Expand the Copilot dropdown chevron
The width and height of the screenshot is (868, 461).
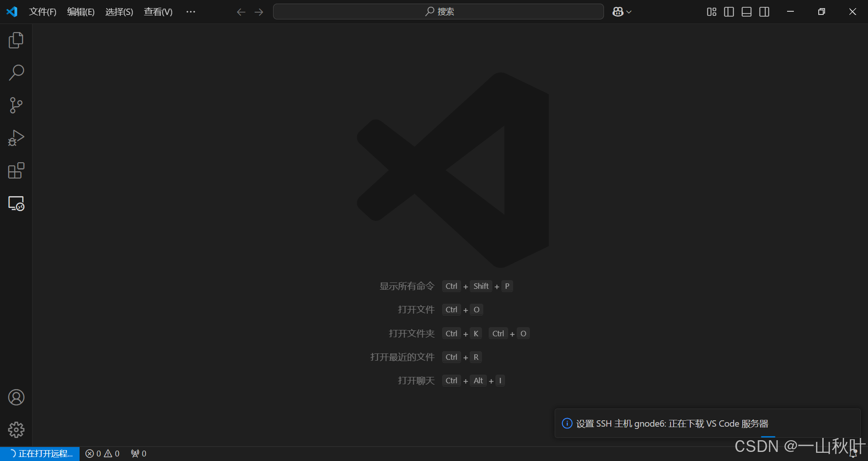click(x=629, y=12)
